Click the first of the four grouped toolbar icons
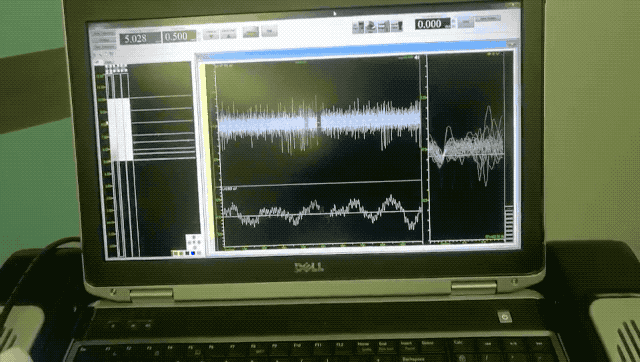 358,27
